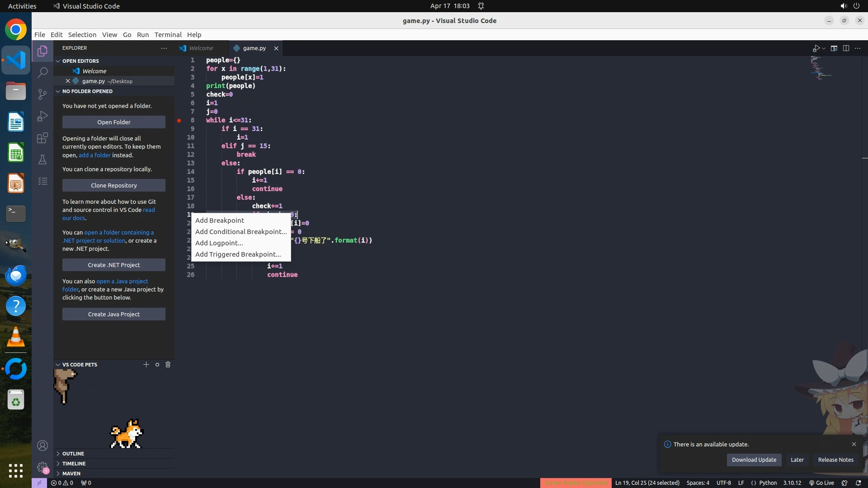The height and width of the screenshot is (488, 868).
Task: Open the Source Control view
Action: 42,94
